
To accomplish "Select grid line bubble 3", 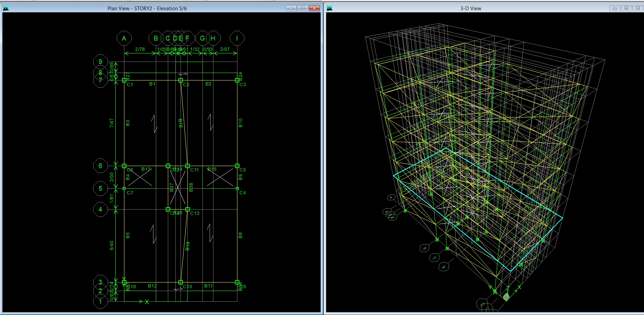I will click(100, 282).
